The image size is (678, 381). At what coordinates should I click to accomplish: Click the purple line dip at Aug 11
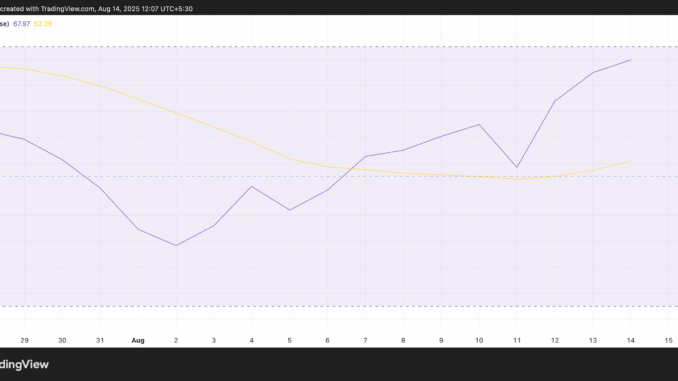(x=517, y=167)
